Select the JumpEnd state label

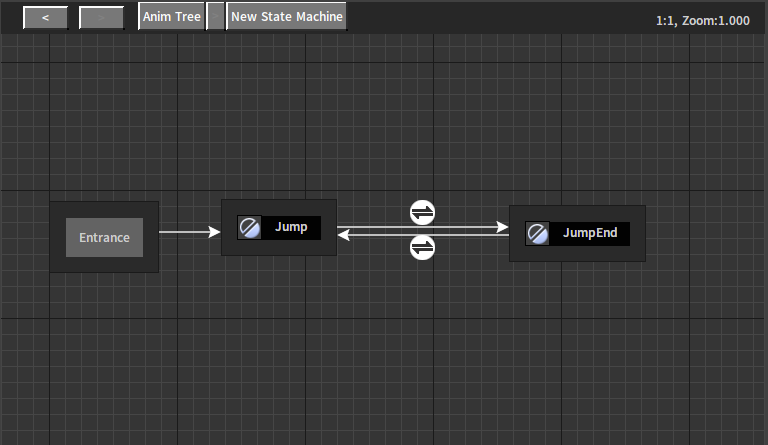tap(590, 234)
